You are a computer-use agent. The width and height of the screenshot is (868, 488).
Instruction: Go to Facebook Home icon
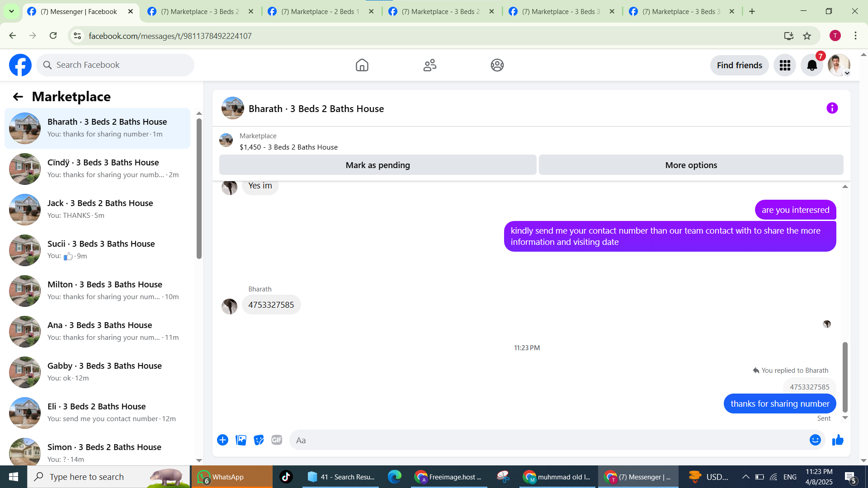click(362, 66)
